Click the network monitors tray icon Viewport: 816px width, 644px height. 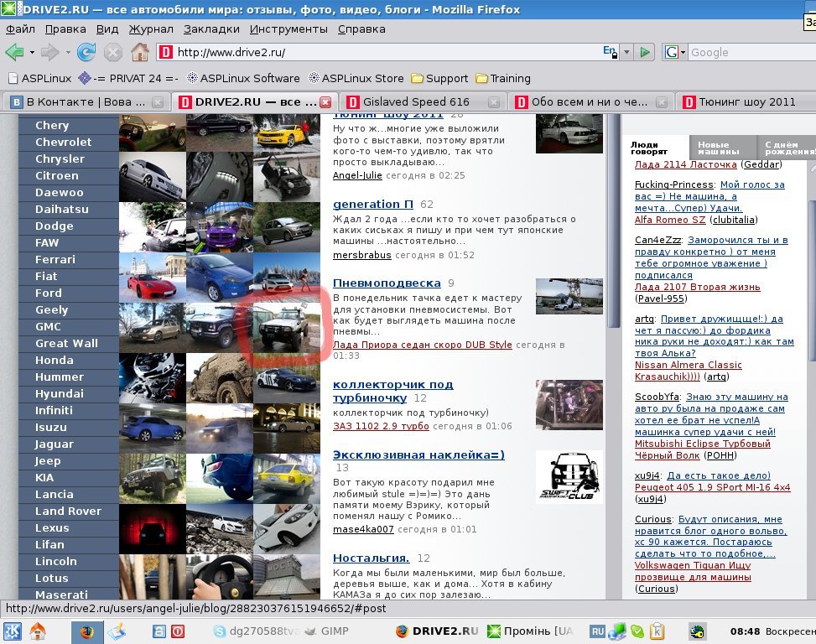[616, 631]
